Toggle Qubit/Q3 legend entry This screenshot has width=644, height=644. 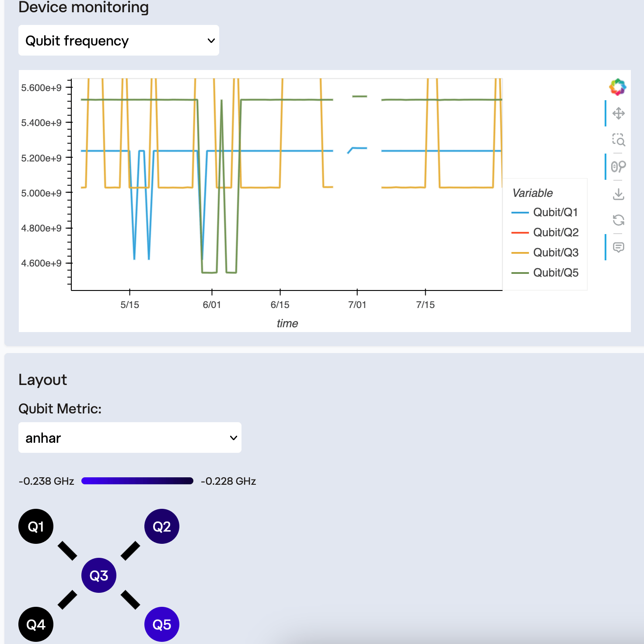click(x=545, y=252)
